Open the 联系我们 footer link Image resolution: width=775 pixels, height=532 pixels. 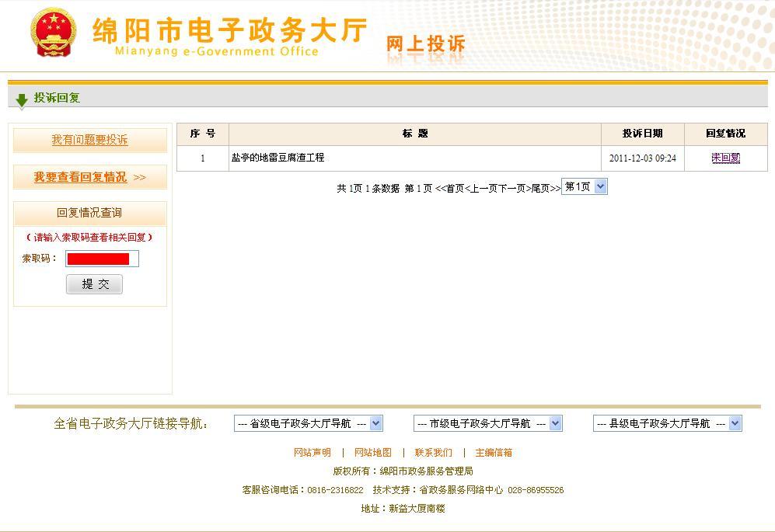[433, 453]
